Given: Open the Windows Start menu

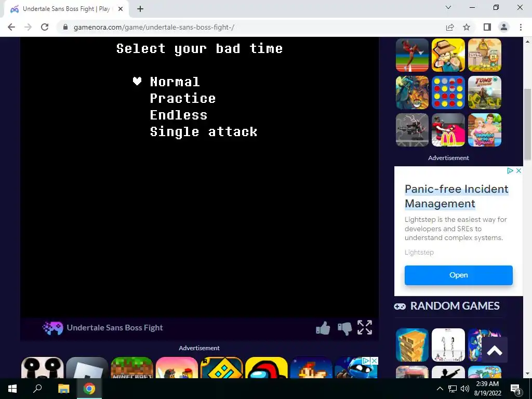Looking at the screenshot, I should [12, 389].
